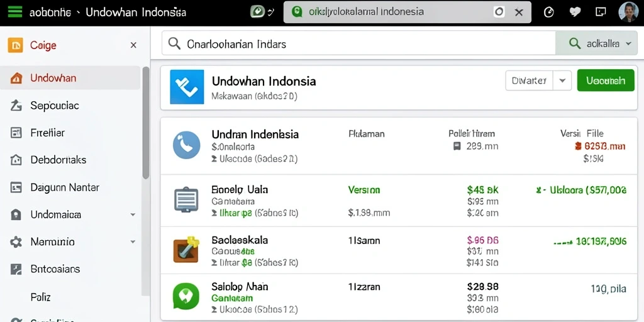
Task: Click the Daigunn Nantar card icon
Action: point(16,187)
